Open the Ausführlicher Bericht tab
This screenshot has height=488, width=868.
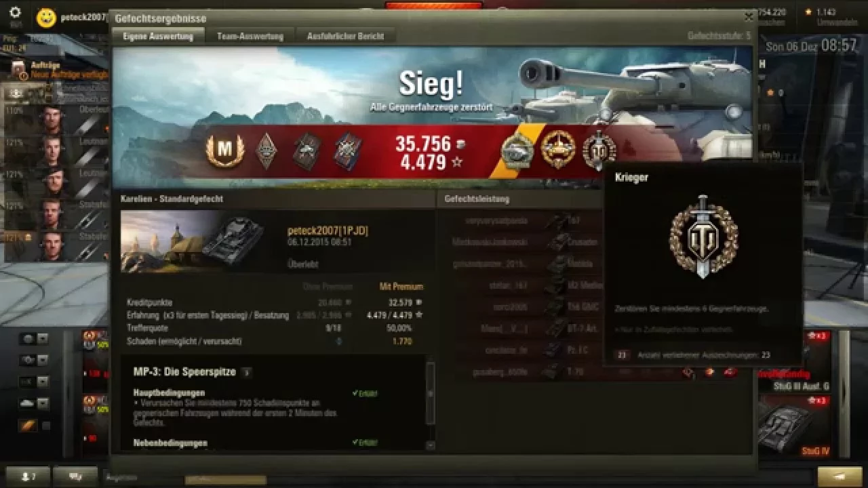pos(345,37)
